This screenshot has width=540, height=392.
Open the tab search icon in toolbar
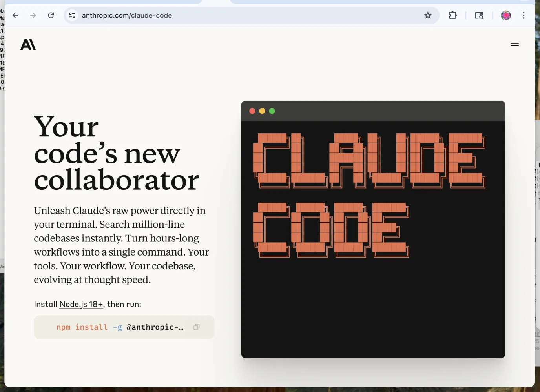[x=479, y=15]
